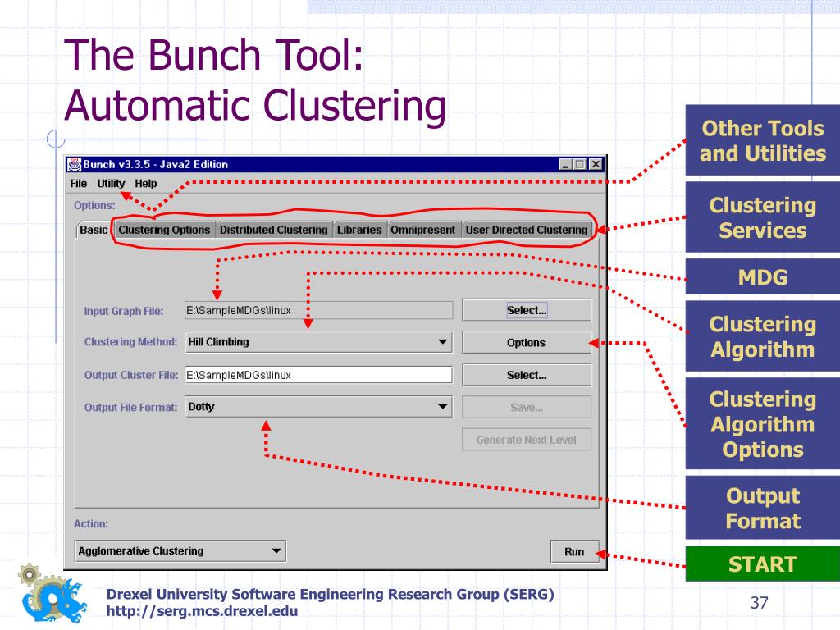
Task: Switch to the Clustering Options tab
Action: click(164, 230)
